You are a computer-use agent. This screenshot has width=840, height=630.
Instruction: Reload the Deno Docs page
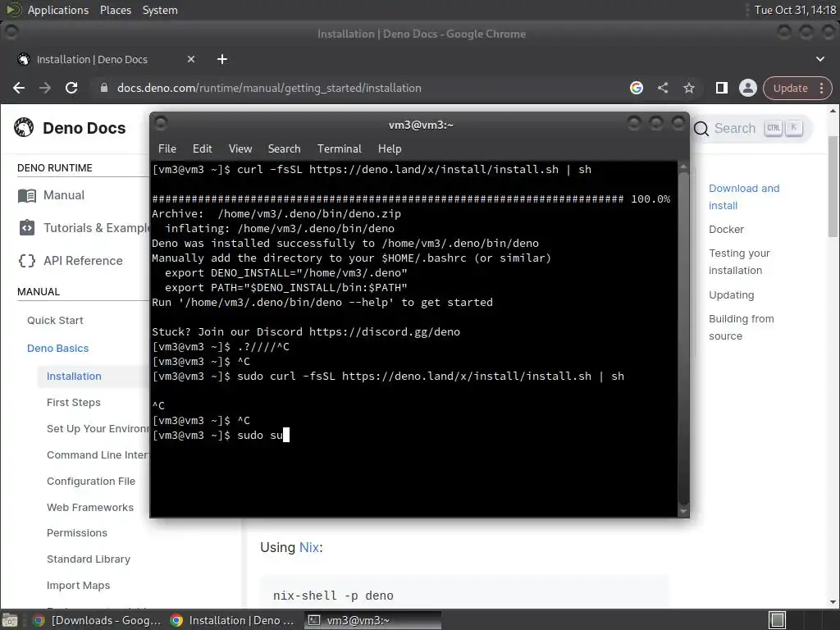71,88
